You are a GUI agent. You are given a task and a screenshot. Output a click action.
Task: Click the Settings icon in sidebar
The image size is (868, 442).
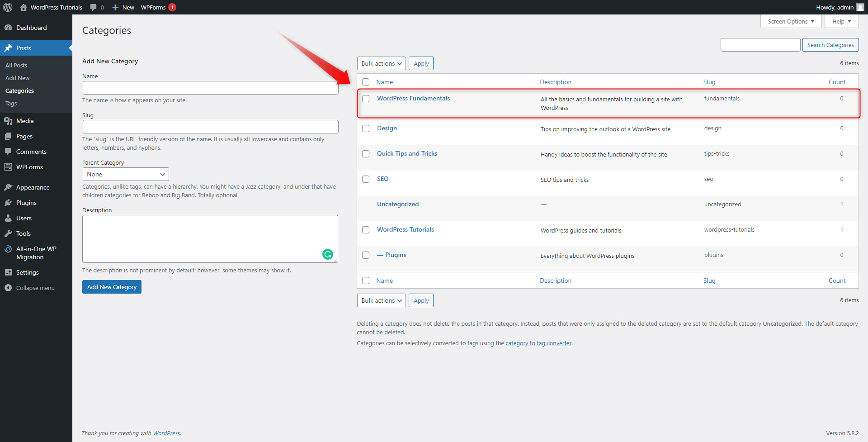(x=8, y=272)
